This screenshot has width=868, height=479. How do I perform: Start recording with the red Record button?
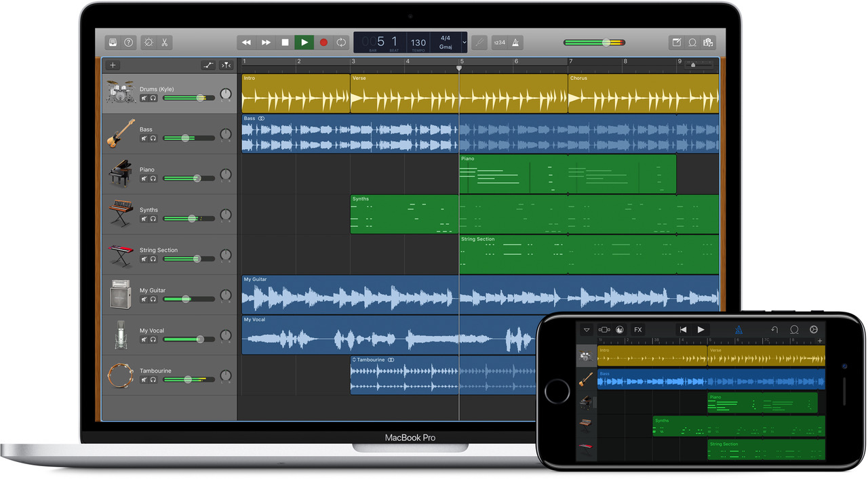323,43
